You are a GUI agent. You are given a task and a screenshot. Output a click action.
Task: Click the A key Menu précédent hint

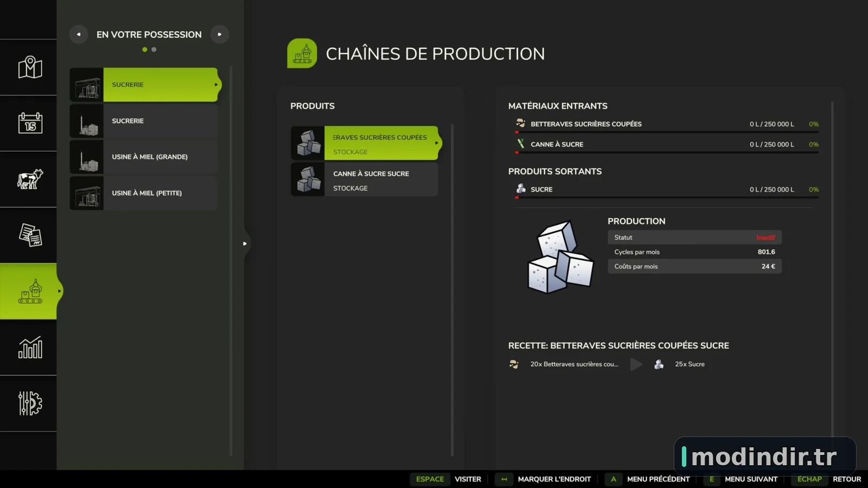[614, 479]
